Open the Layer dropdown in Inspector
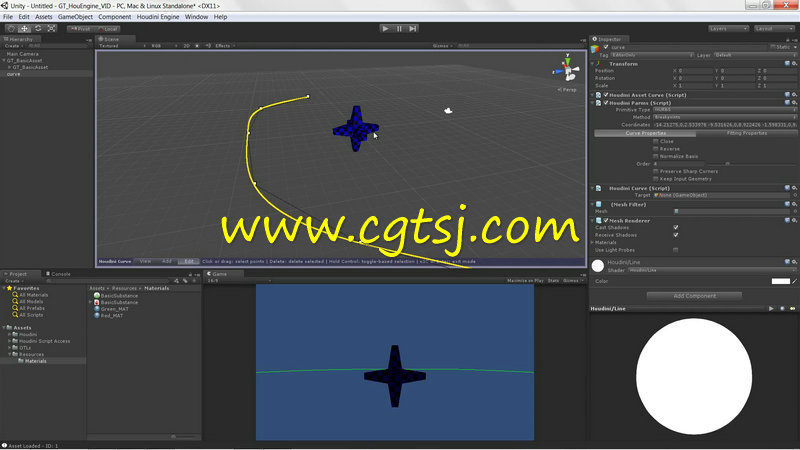 click(x=755, y=55)
